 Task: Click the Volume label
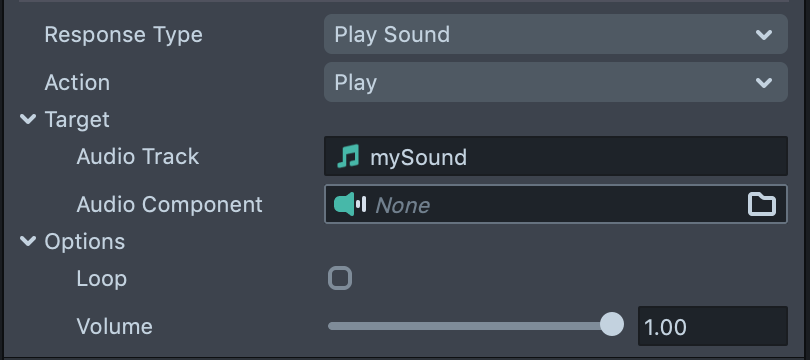pyautogui.click(x=115, y=326)
